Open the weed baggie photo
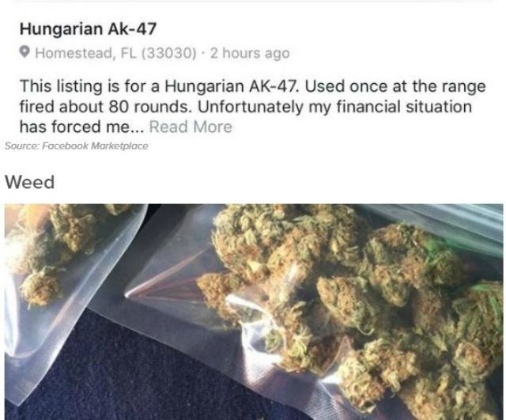This screenshot has height=420, width=506. tap(254, 312)
